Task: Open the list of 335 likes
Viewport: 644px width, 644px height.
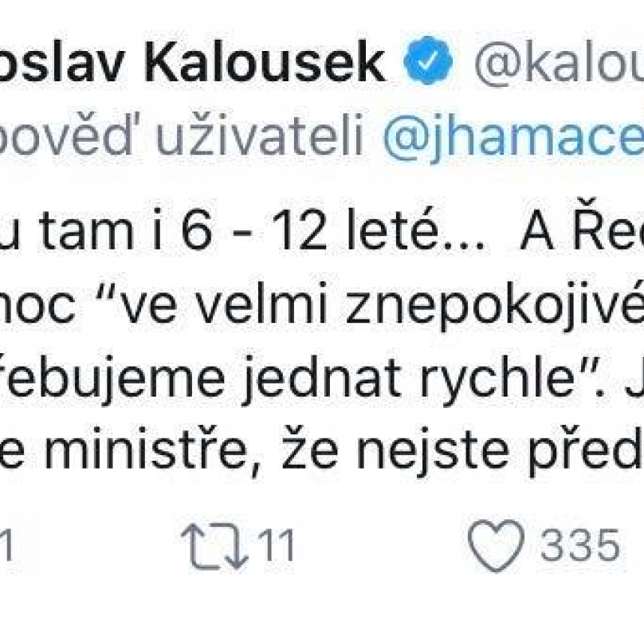Action: pyautogui.click(x=579, y=545)
